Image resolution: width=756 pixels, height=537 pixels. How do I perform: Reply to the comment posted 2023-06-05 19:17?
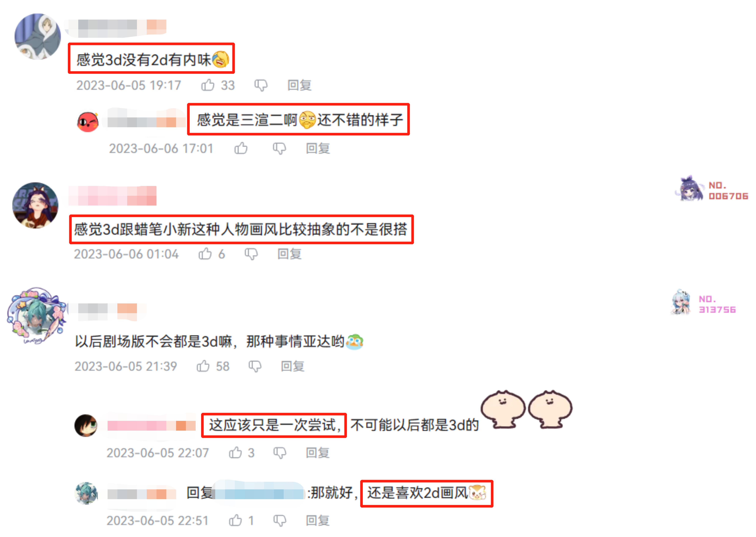pos(299,85)
